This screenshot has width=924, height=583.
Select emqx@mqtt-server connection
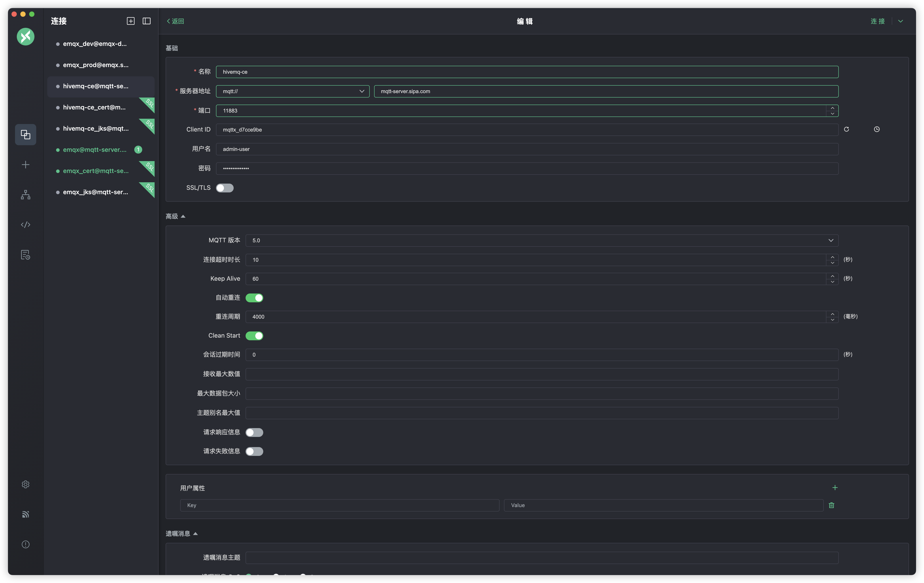(101, 150)
